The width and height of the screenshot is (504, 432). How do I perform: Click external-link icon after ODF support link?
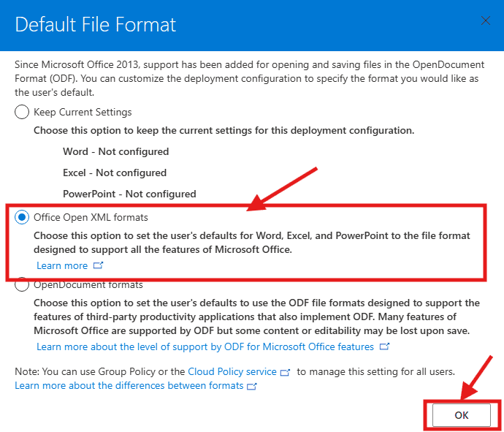click(x=384, y=346)
